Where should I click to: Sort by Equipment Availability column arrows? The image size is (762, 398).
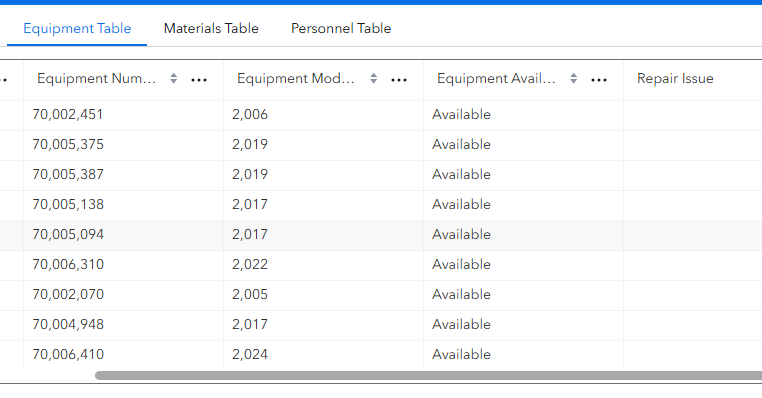point(573,79)
